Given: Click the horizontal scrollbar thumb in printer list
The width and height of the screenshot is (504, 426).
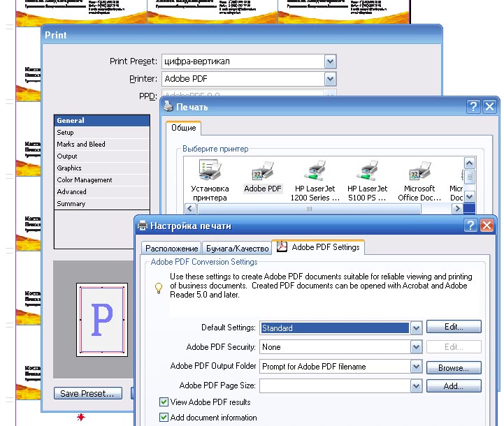Looking at the screenshot, I should pyautogui.click(x=309, y=209).
